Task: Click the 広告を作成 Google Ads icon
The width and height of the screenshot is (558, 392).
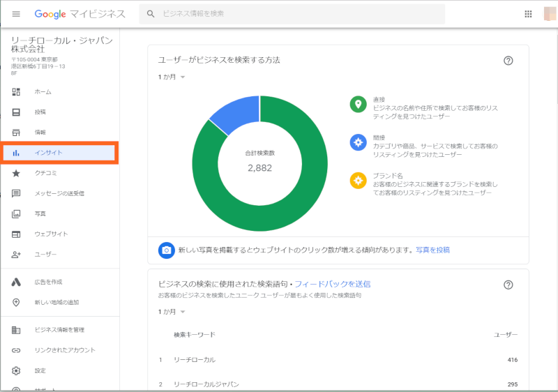Action: [16, 282]
